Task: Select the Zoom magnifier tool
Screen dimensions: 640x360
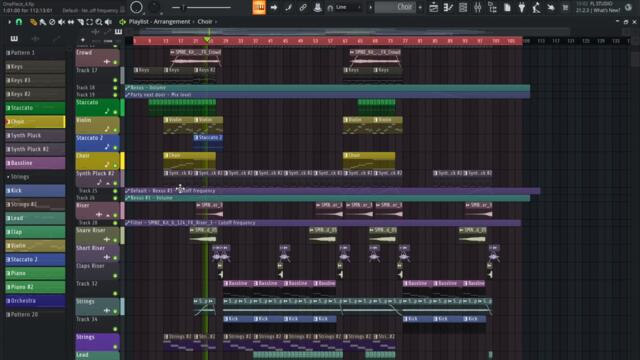Action: (x=99, y=22)
